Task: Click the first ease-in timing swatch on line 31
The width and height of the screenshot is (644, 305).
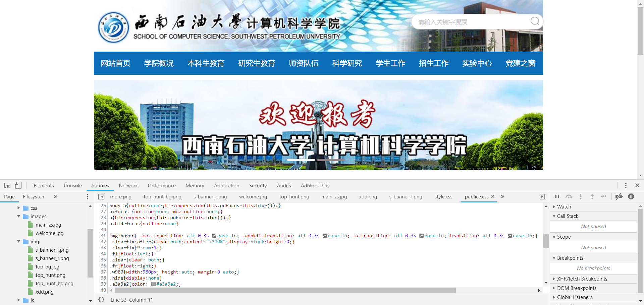Action: (x=214, y=236)
